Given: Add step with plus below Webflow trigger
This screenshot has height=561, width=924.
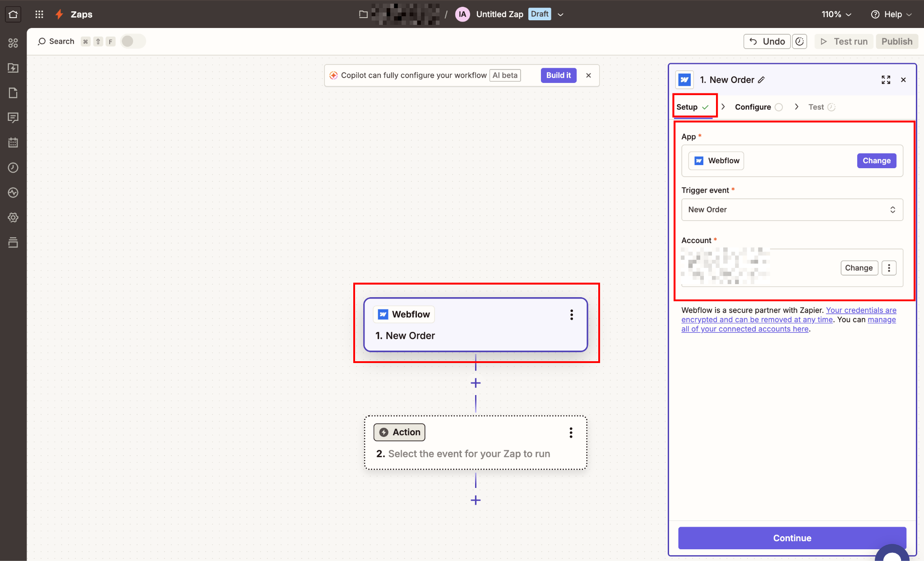Looking at the screenshot, I should [x=476, y=383].
